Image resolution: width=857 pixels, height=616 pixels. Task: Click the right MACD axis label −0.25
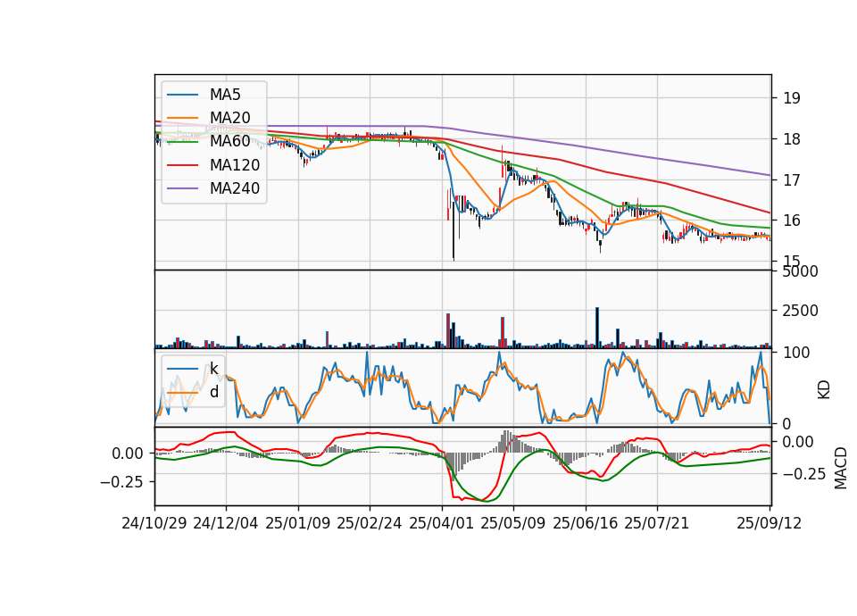click(804, 474)
